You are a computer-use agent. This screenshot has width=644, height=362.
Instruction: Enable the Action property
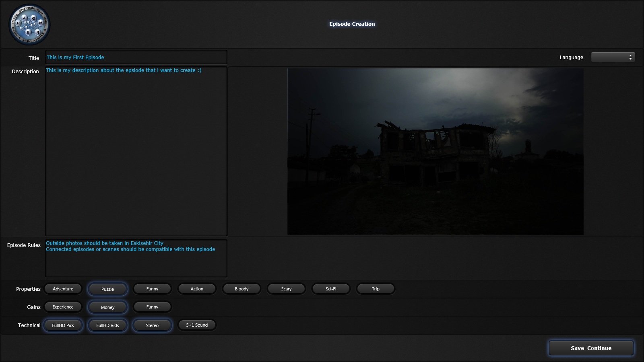tap(197, 289)
